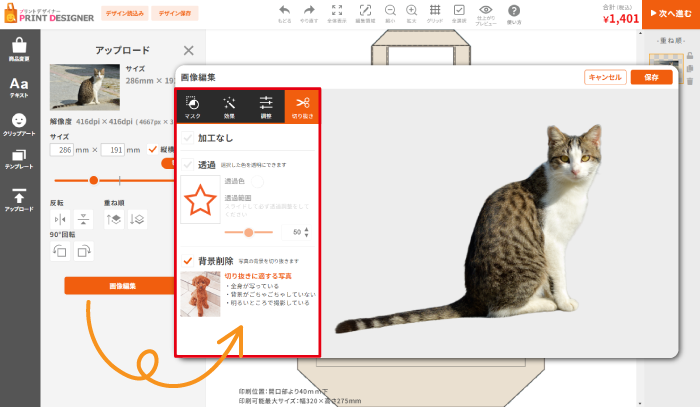Switch to the マスク mask tab
Screen dimensions: 700x407
[193, 106]
